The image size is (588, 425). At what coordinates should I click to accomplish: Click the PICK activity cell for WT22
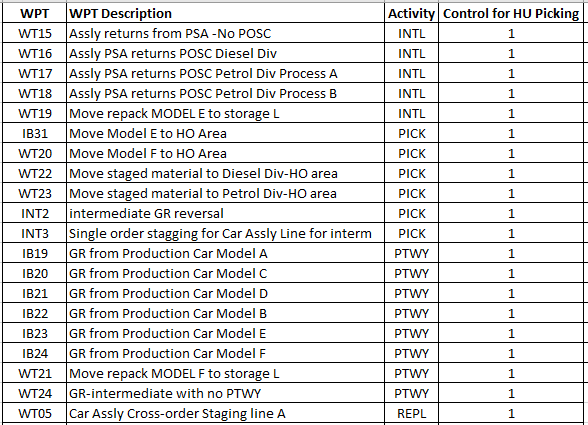pyautogui.click(x=411, y=173)
